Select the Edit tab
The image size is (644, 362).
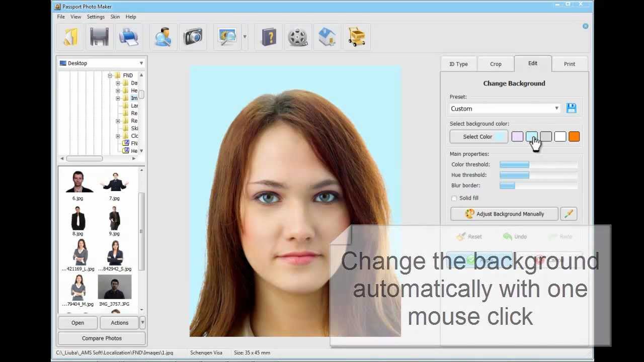click(533, 63)
